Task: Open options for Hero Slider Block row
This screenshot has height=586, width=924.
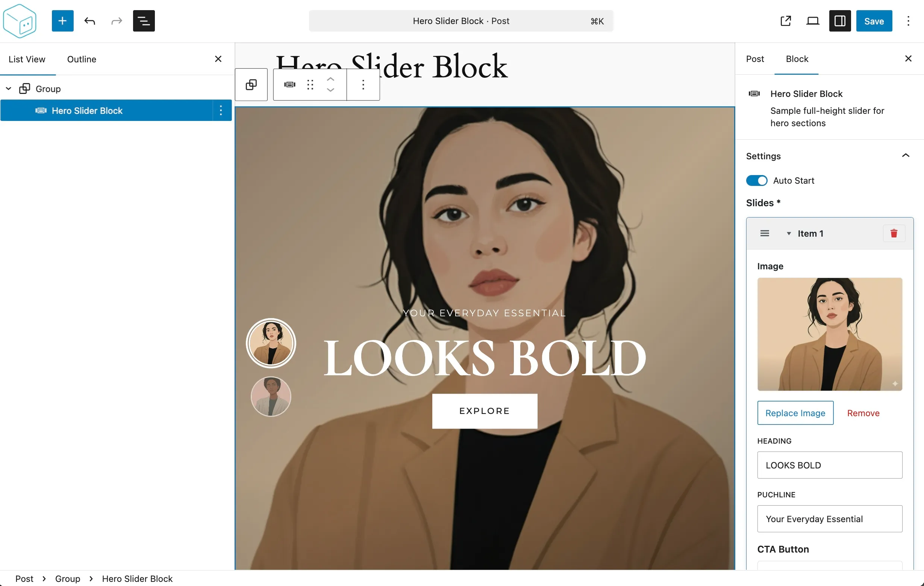Action: coord(221,110)
